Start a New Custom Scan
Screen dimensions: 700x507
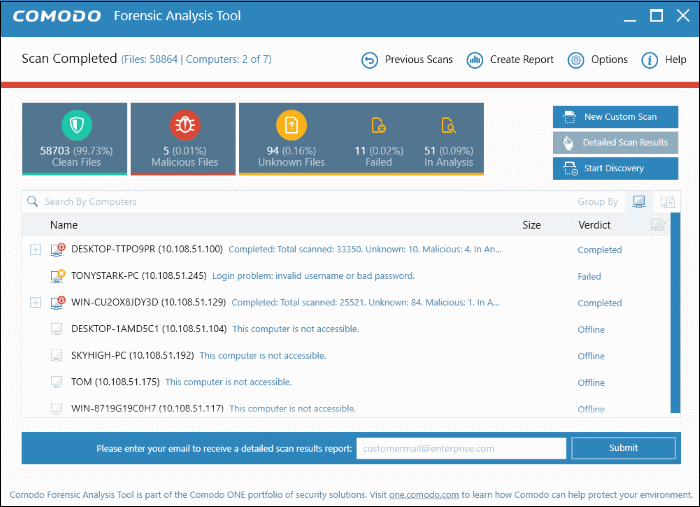pyautogui.click(x=615, y=117)
